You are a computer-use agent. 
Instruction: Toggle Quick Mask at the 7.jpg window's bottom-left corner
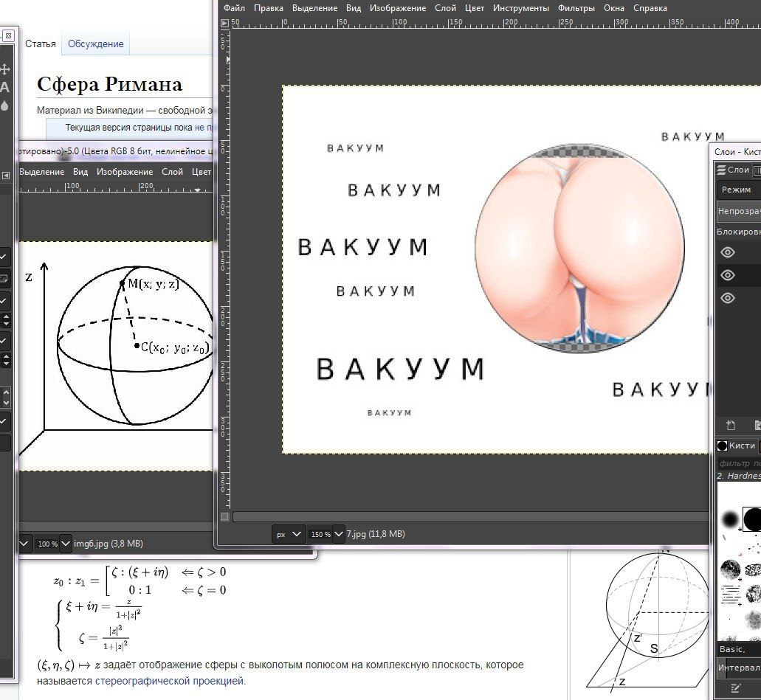click(x=227, y=517)
